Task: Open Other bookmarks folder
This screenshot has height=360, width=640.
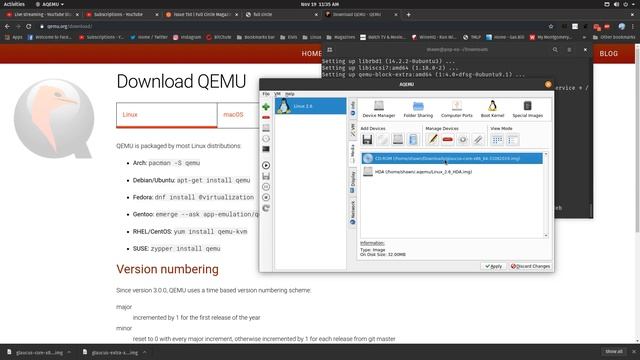Action: point(613,37)
